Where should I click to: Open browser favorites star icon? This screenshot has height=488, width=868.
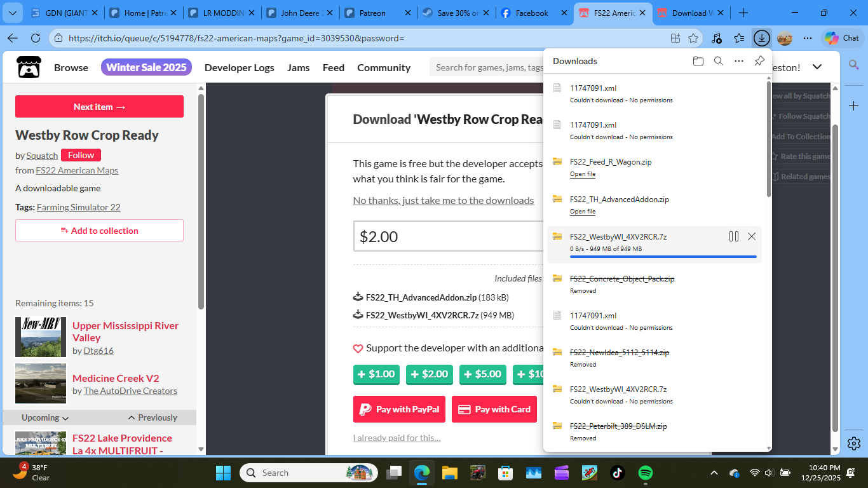click(739, 38)
